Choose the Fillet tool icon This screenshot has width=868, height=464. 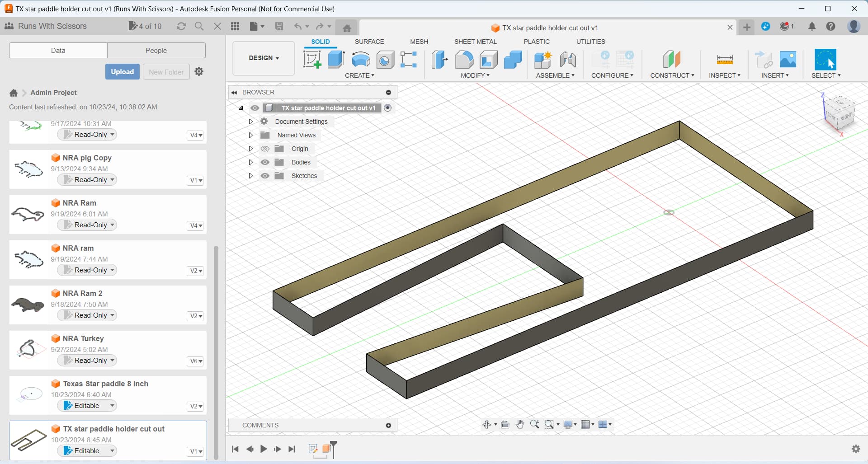464,59
